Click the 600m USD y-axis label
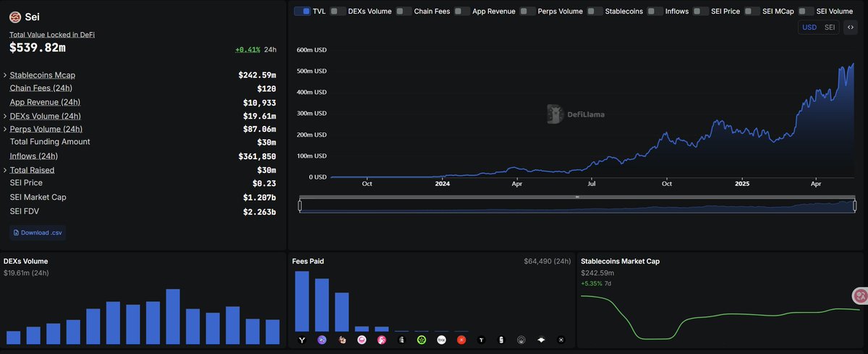The height and width of the screenshot is (354, 868). 312,50
